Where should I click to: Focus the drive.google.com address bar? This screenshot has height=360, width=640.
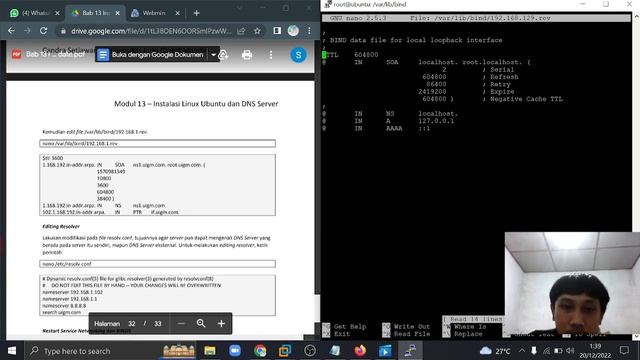(x=151, y=31)
